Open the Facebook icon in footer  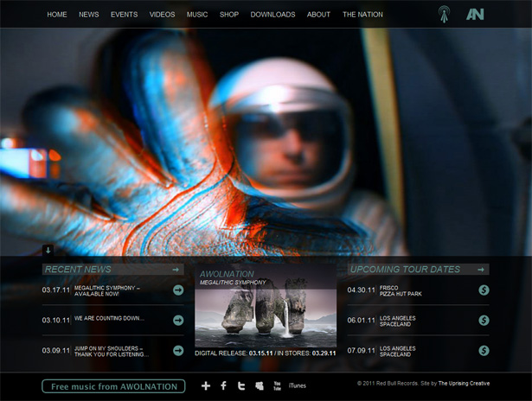click(x=223, y=385)
